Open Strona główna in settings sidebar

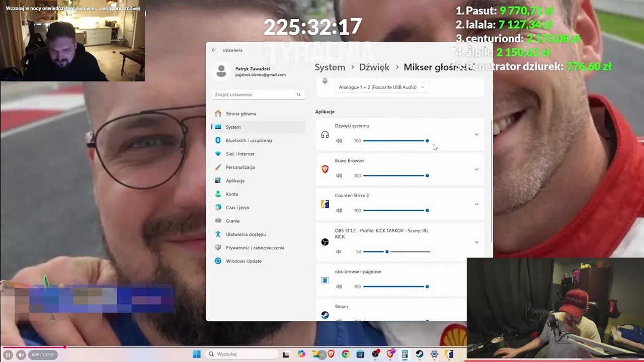click(x=258, y=114)
